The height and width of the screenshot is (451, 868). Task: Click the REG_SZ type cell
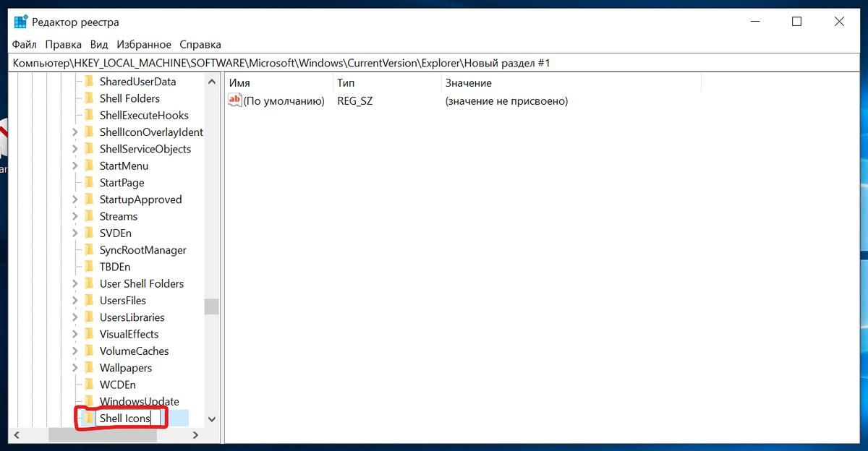click(x=354, y=101)
